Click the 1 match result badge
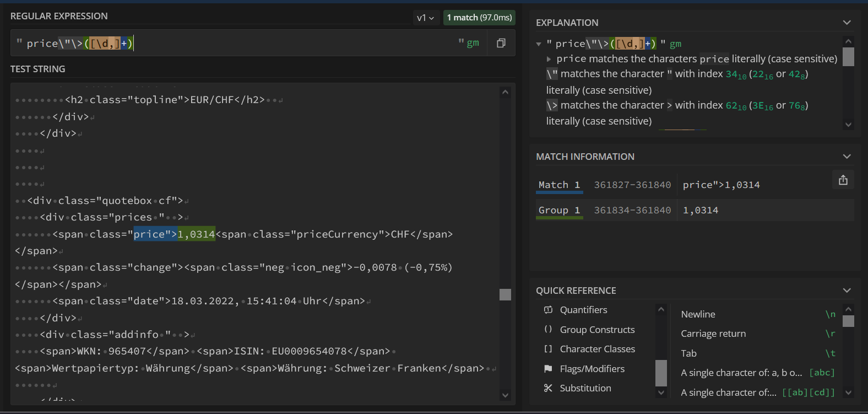 pyautogui.click(x=479, y=18)
